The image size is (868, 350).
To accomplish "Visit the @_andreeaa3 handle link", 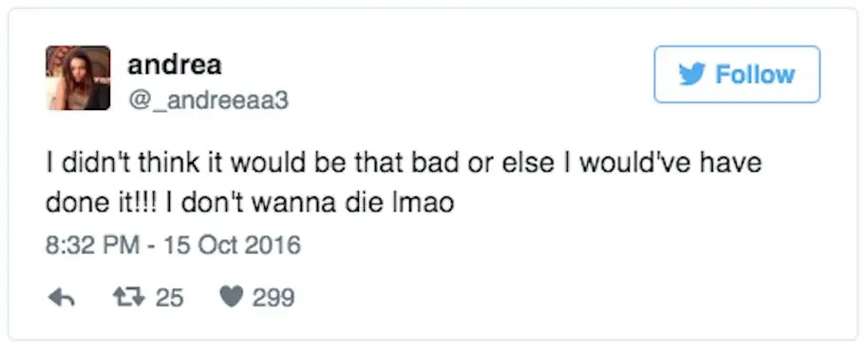I will [208, 101].
